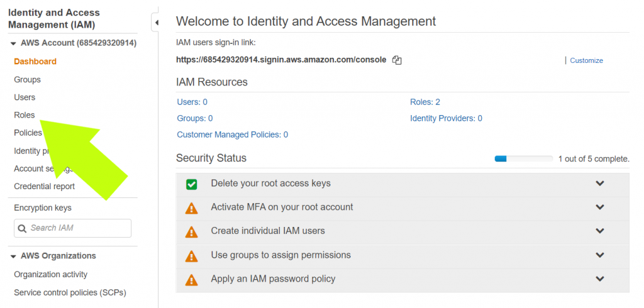This screenshot has height=308, width=644.
Task: Expand Create individual IAM users chevron
Action: click(600, 231)
